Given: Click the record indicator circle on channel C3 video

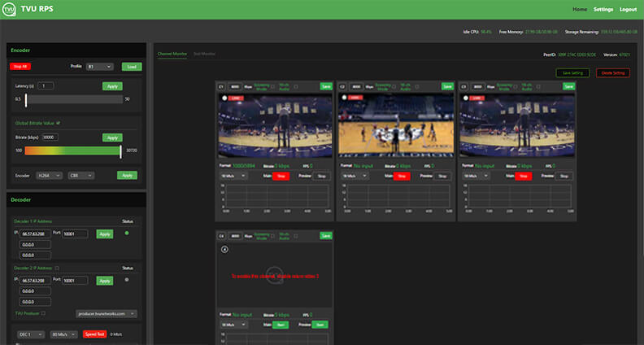Looking at the screenshot, I should tap(466, 98).
